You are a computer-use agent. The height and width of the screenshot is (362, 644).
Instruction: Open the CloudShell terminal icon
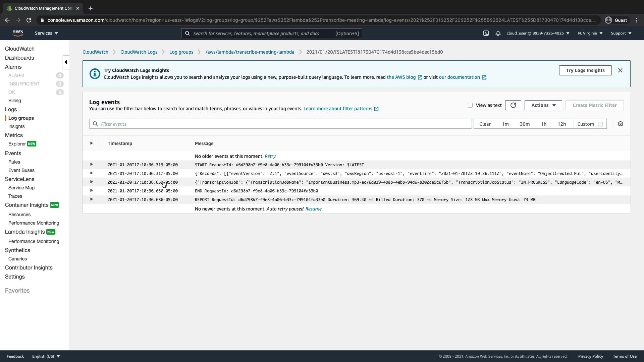click(486, 33)
